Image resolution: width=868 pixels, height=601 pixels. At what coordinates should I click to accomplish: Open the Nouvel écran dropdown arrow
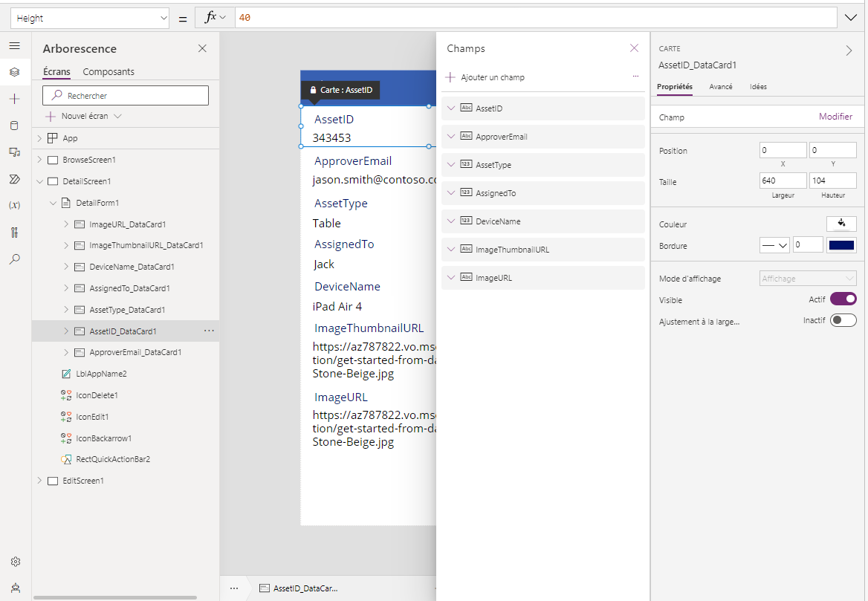(117, 116)
